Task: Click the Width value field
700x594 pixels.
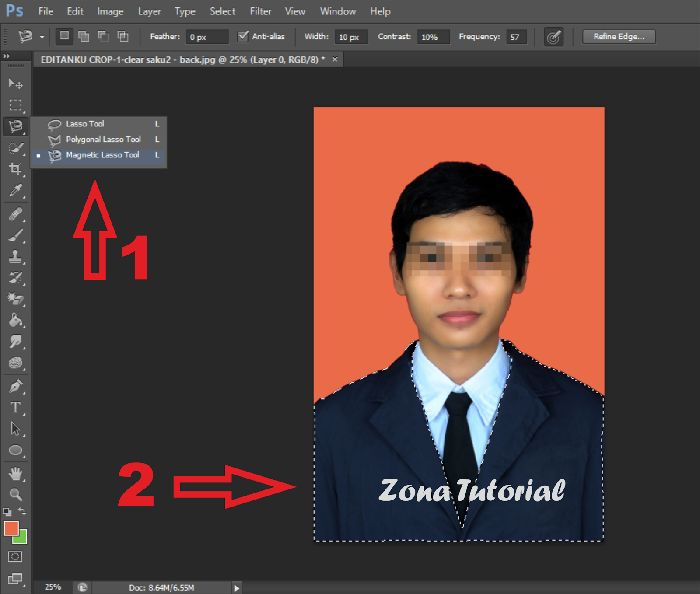Action: [x=351, y=37]
